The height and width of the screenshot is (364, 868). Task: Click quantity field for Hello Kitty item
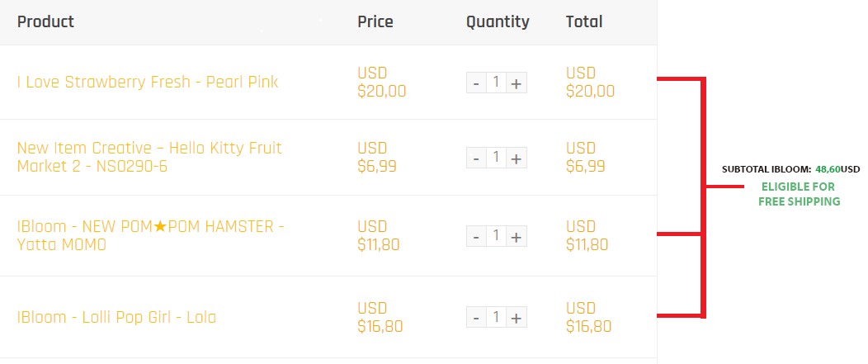[496, 158]
